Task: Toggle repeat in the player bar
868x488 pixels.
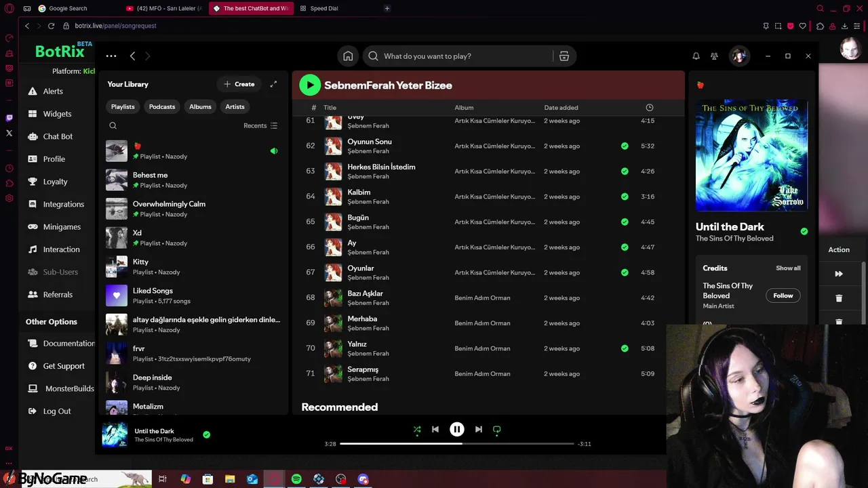Action: [x=497, y=429]
